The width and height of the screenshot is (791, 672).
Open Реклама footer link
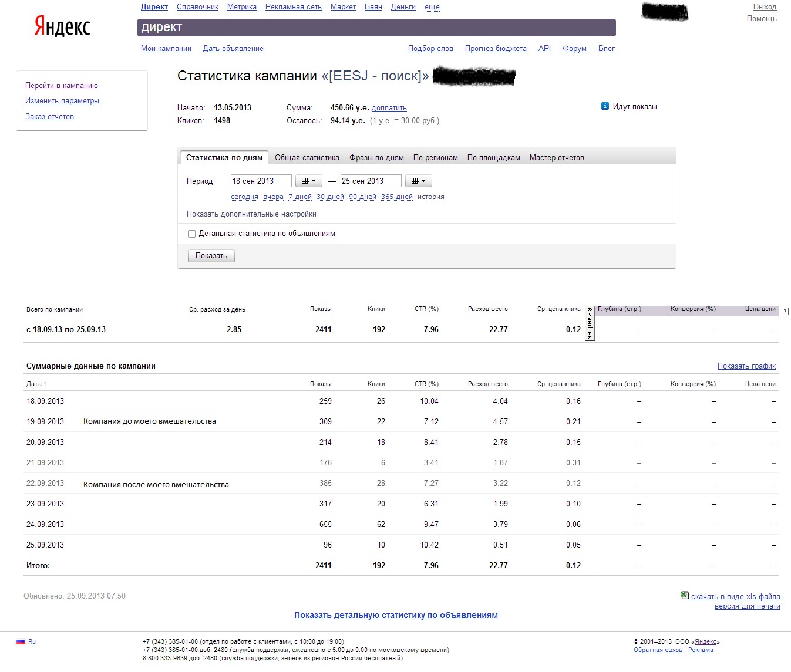tap(701, 650)
